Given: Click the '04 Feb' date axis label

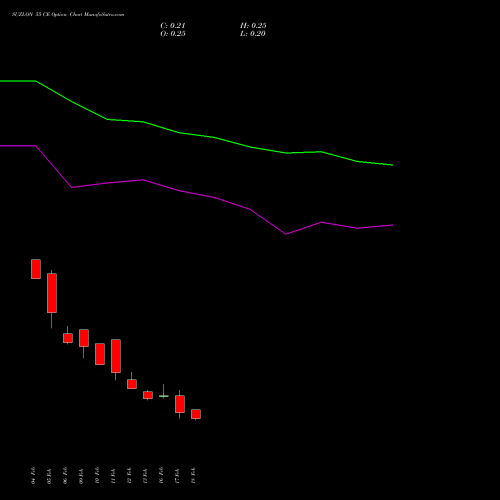Looking at the screenshot, I should [x=33, y=475].
